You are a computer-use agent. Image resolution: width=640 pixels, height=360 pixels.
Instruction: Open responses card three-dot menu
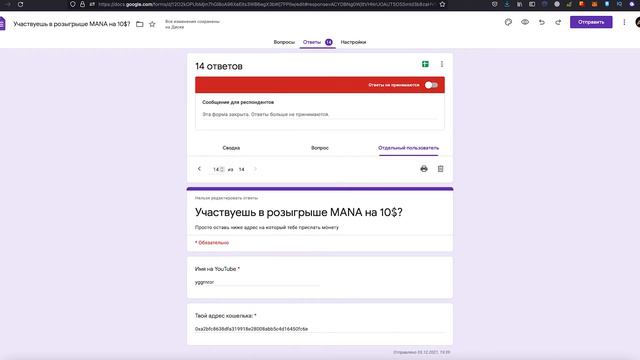pos(442,64)
